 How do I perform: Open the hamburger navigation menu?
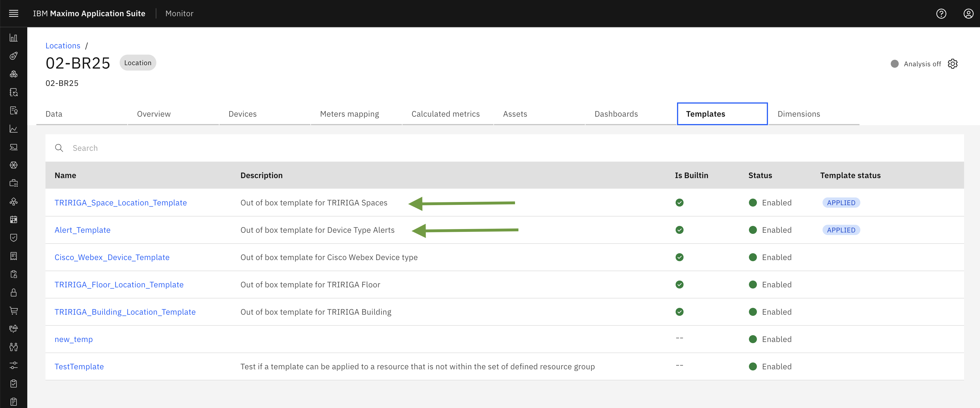point(14,14)
